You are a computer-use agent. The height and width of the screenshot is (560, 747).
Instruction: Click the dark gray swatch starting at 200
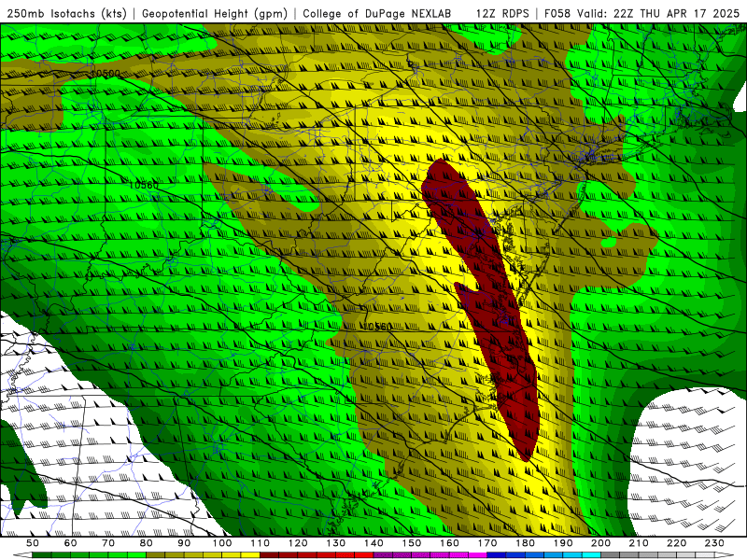click(611, 555)
